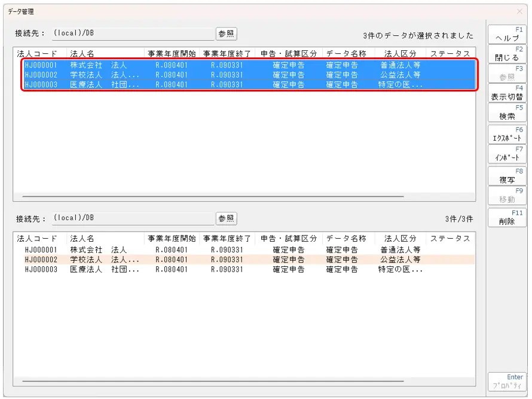The height and width of the screenshot is (399, 532).
Task: Open search using F5 検索 button
Action: coord(507,112)
